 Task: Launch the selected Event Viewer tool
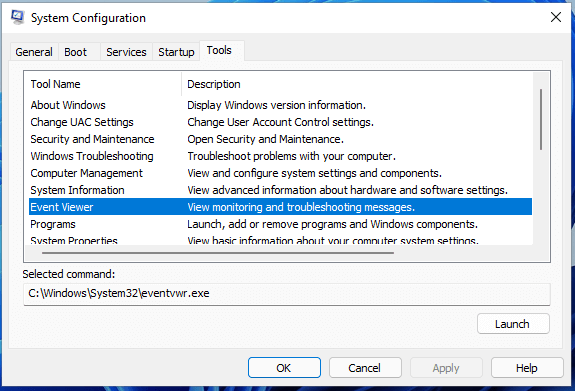tap(513, 324)
